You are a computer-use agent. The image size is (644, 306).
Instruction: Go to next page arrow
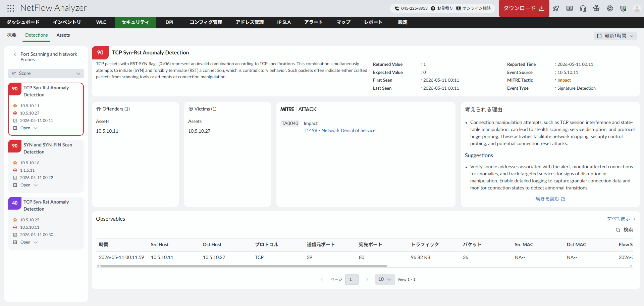[367, 279]
